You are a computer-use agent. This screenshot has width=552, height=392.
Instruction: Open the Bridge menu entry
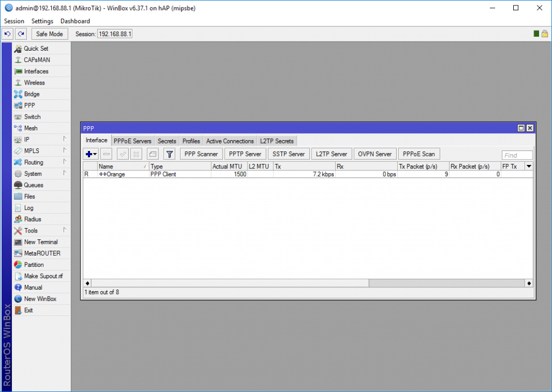(32, 94)
